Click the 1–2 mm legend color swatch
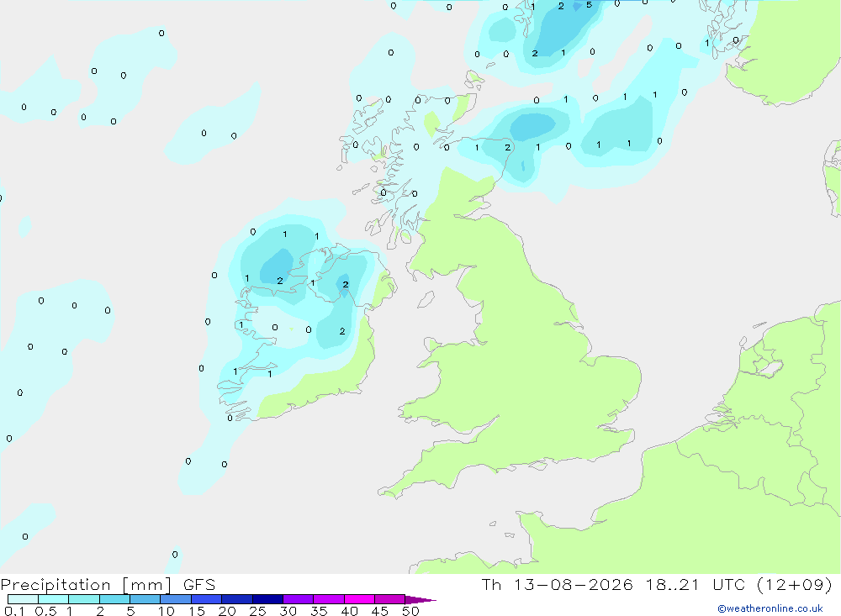The image size is (841, 616). coord(83,599)
